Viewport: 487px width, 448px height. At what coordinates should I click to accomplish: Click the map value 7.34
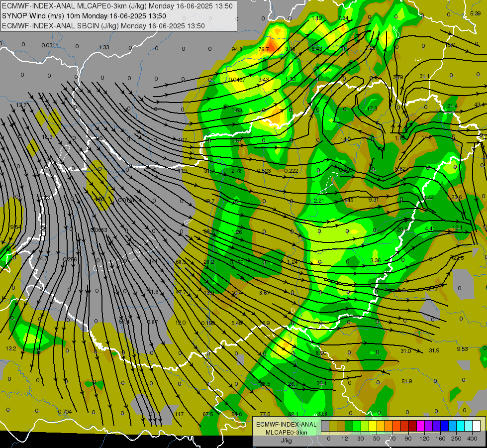click(343, 18)
